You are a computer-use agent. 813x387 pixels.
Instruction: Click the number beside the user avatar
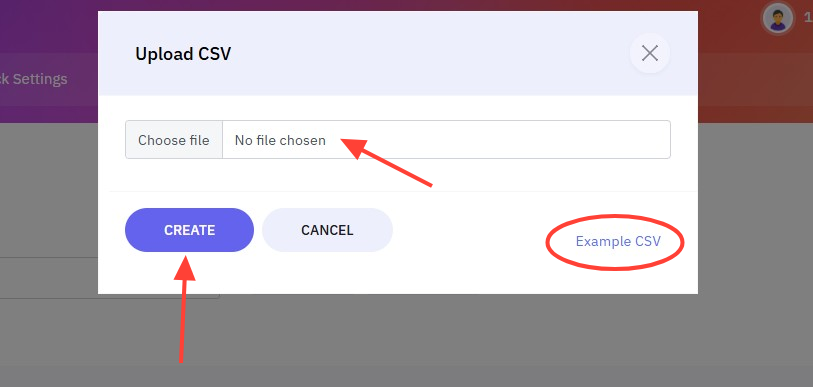pyautogui.click(x=808, y=19)
